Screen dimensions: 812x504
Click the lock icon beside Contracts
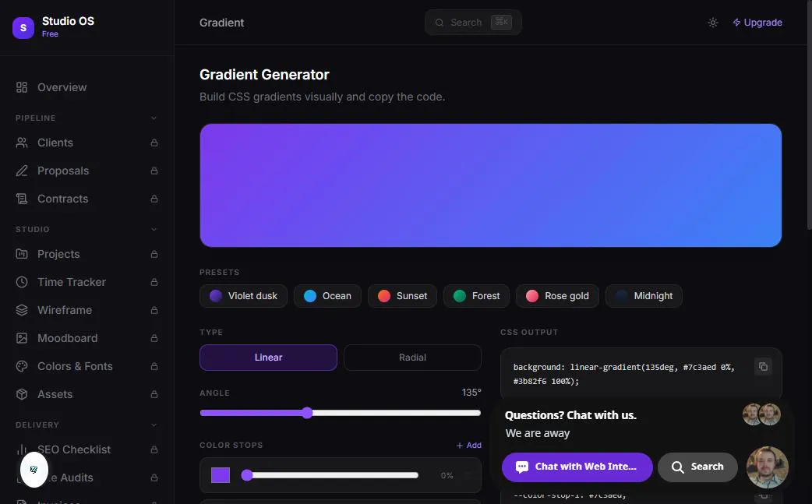154,199
